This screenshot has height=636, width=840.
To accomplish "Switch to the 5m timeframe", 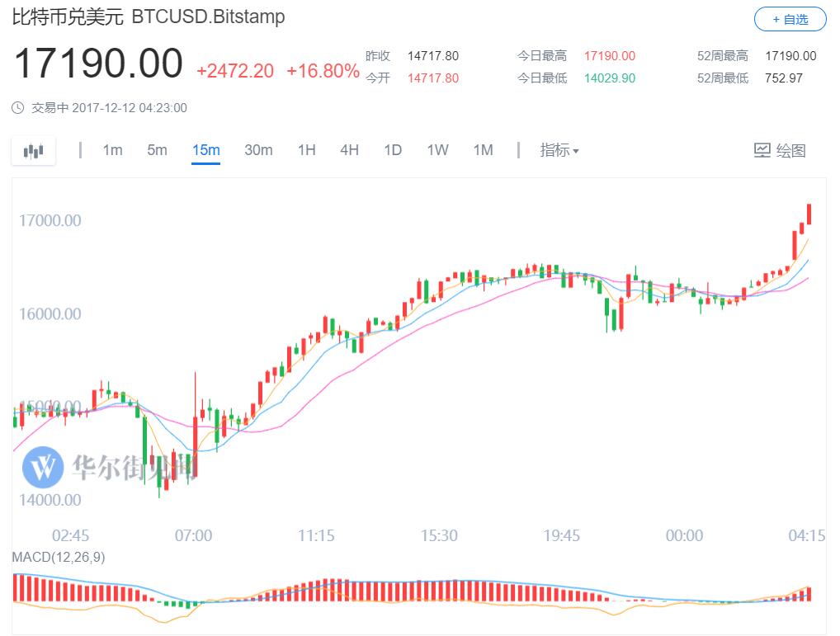I will point(157,150).
